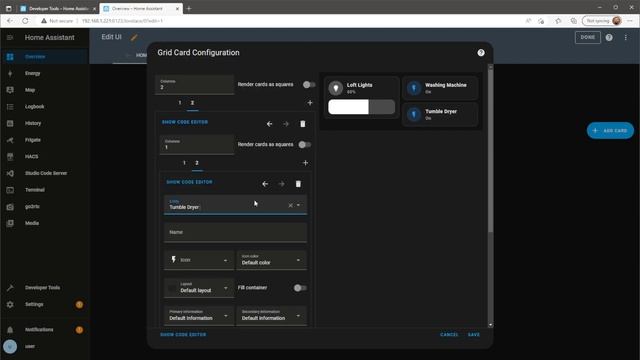Click the DONE button

[x=588, y=38]
